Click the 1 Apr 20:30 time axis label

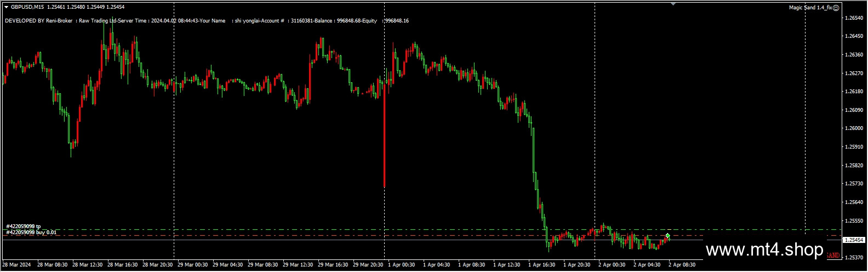click(x=576, y=265)
